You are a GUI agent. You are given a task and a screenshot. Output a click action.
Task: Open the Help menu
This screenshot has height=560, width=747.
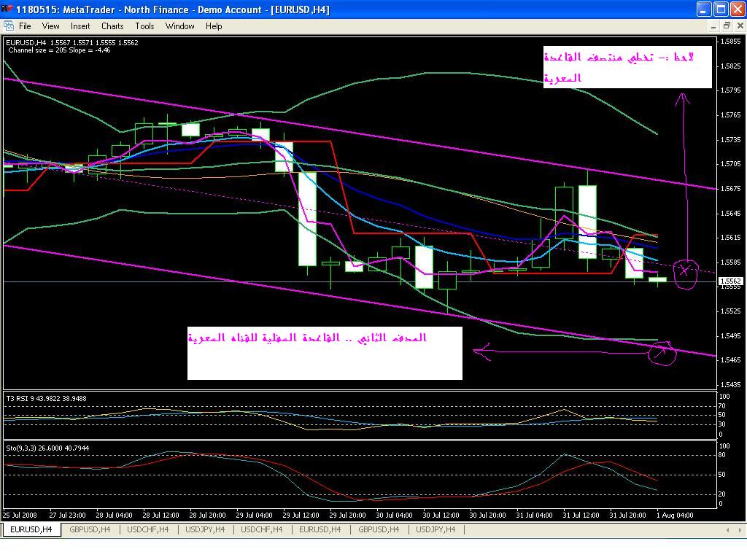point(214,26)
